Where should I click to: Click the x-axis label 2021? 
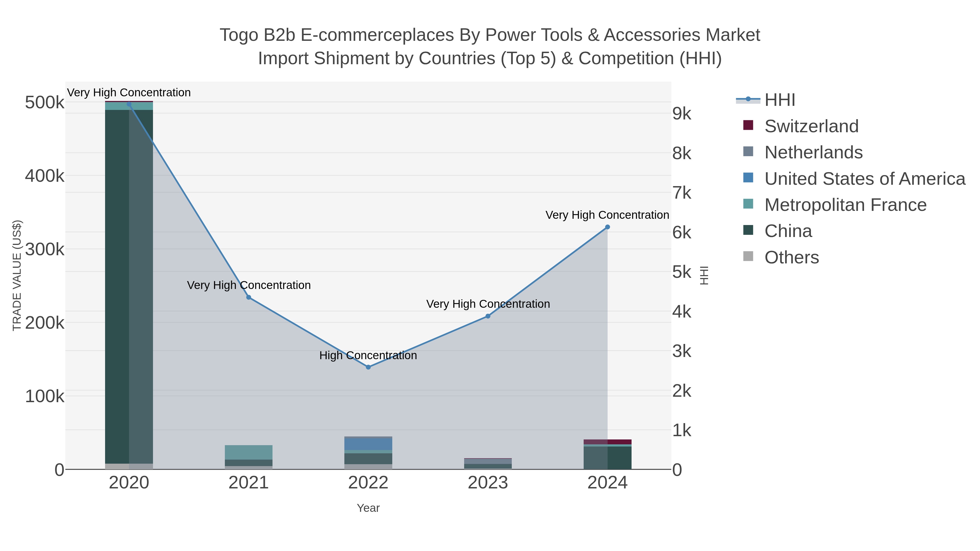click(249, 482)
